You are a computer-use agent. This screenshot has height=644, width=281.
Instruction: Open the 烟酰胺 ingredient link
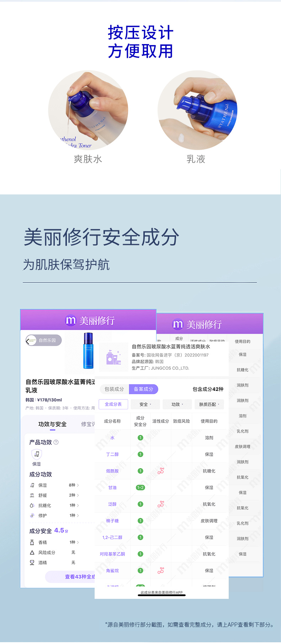coord(112,471)
